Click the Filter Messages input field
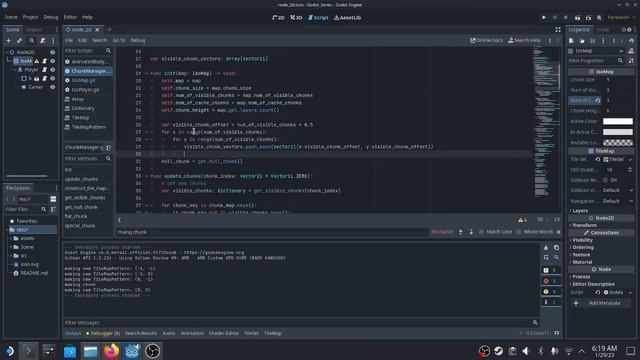640x360 pixels. [301, 323]
